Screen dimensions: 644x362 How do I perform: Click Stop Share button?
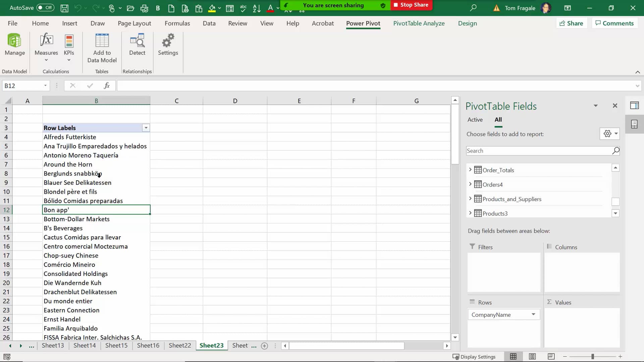(410, 5)
